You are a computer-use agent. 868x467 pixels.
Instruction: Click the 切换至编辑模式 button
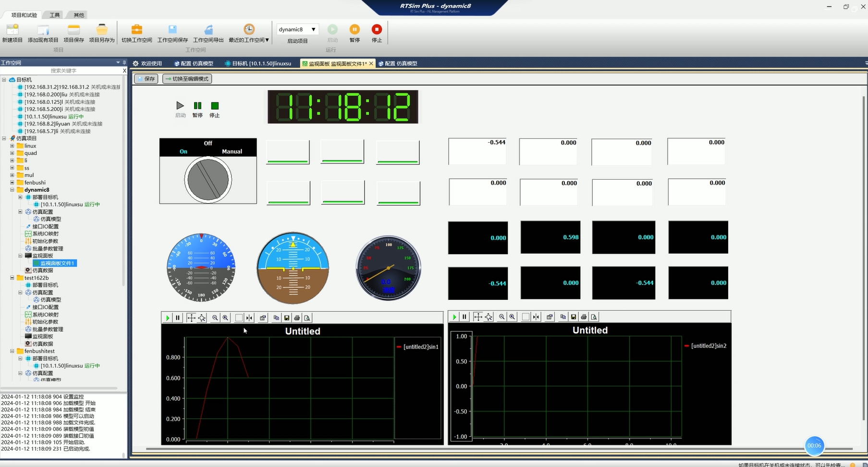click(x=187, y=79)
